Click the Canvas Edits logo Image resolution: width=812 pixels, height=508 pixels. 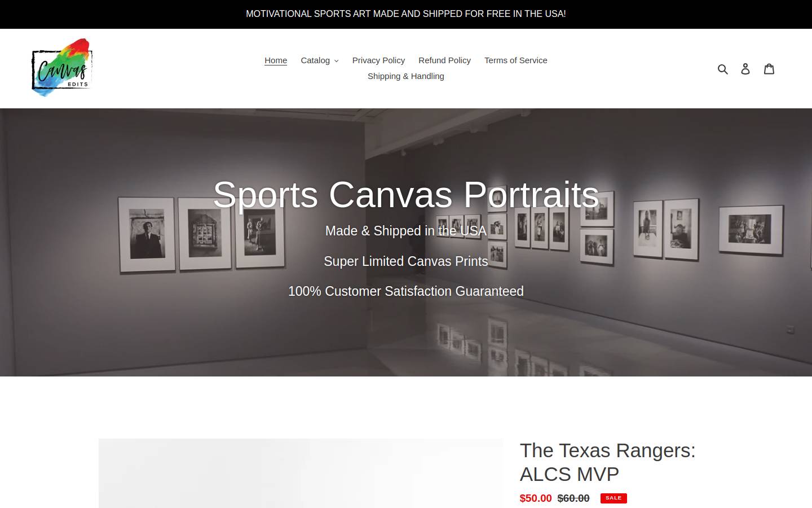(x=62, y=68)
